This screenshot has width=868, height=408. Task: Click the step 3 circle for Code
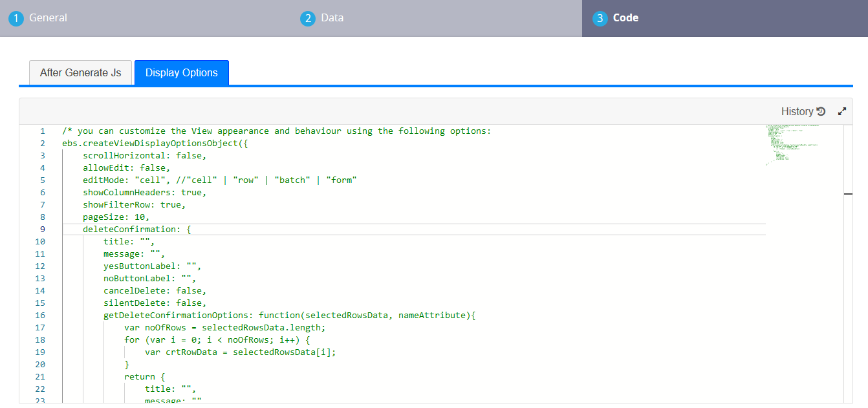600,18
